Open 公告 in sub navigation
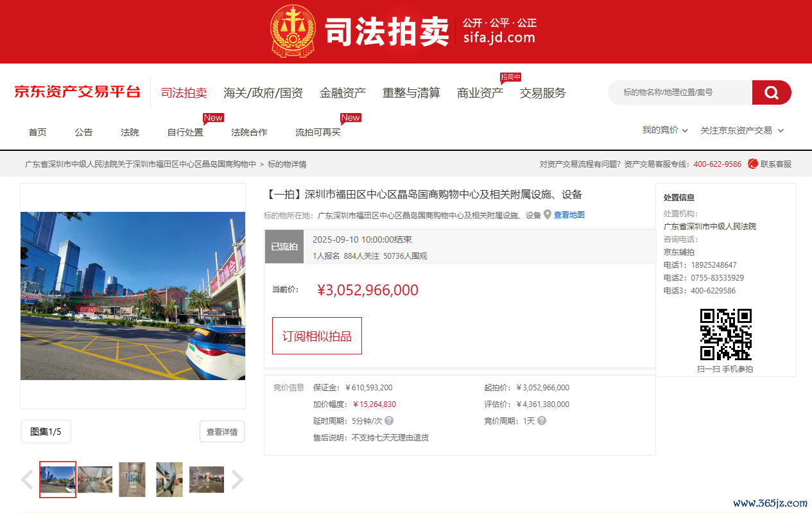Screen dimensions: 812x513 (83, 132)
